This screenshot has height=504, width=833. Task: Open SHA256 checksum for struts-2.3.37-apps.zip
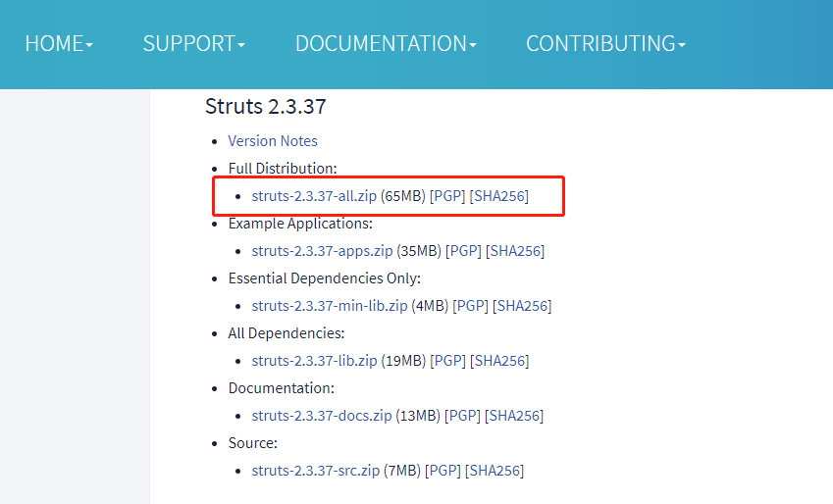click(x=515, y=251)
